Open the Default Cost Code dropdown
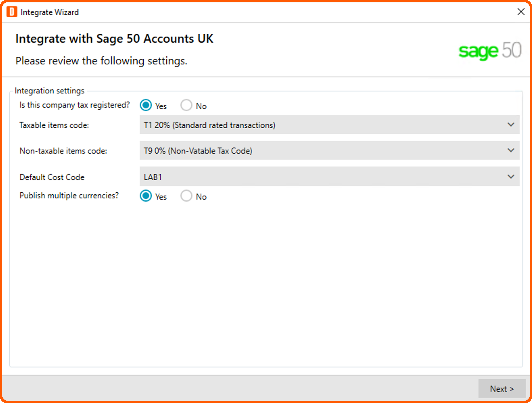Image resolution: width=532 pixels, height=403 pixels. [x=329, y=176]
